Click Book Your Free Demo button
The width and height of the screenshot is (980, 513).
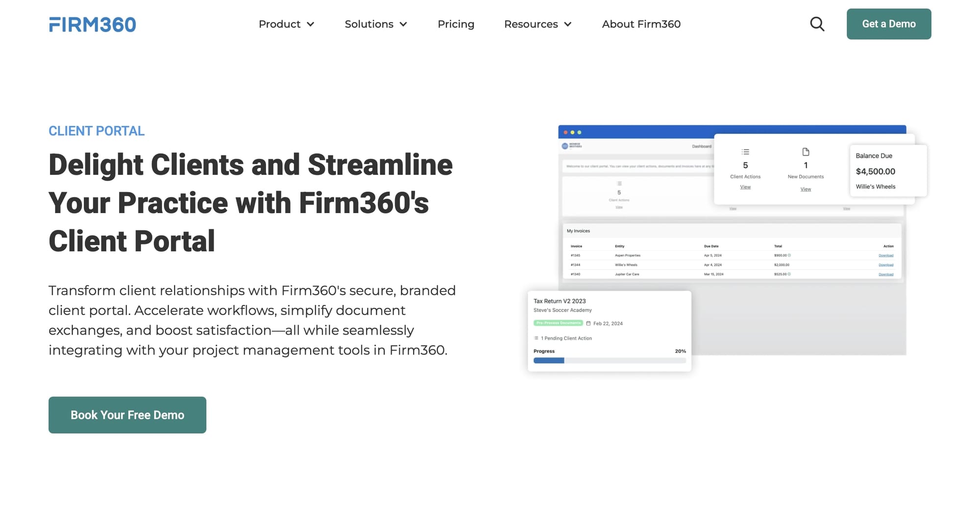(x=127, y=415)
